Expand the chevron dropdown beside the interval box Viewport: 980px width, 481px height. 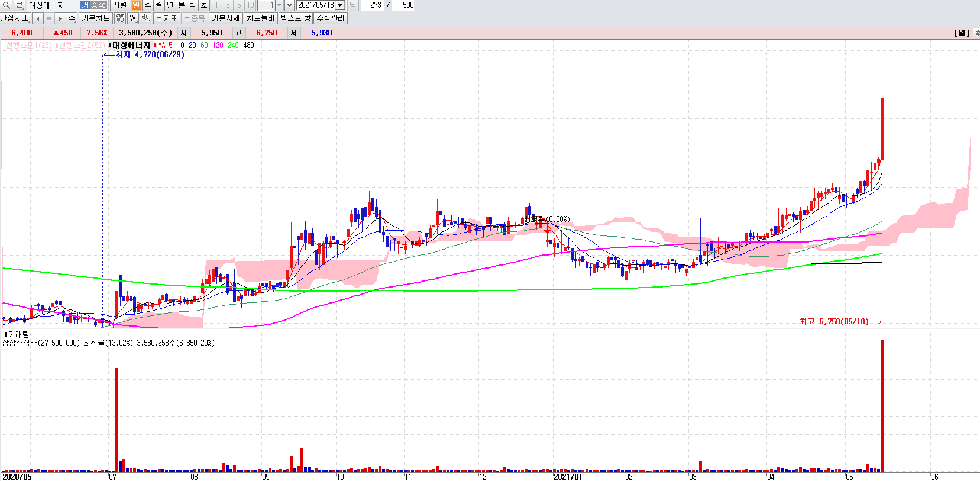[x=289, y=5]
